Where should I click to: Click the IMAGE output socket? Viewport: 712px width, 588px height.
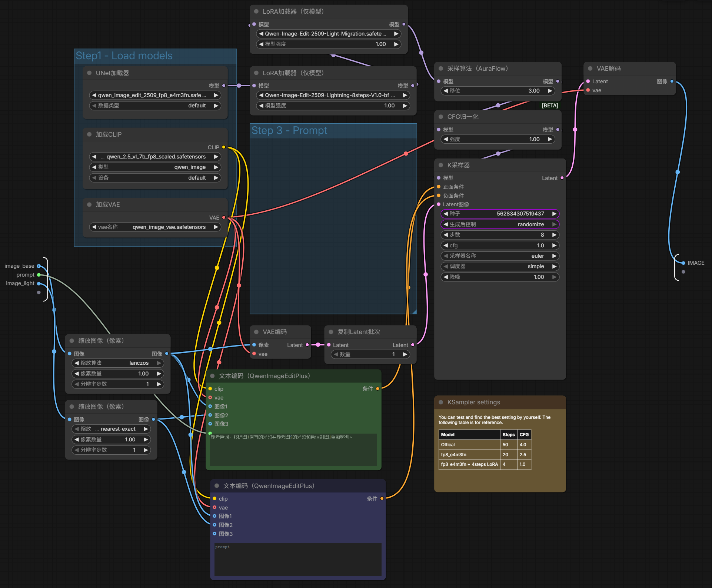point(683,263)
